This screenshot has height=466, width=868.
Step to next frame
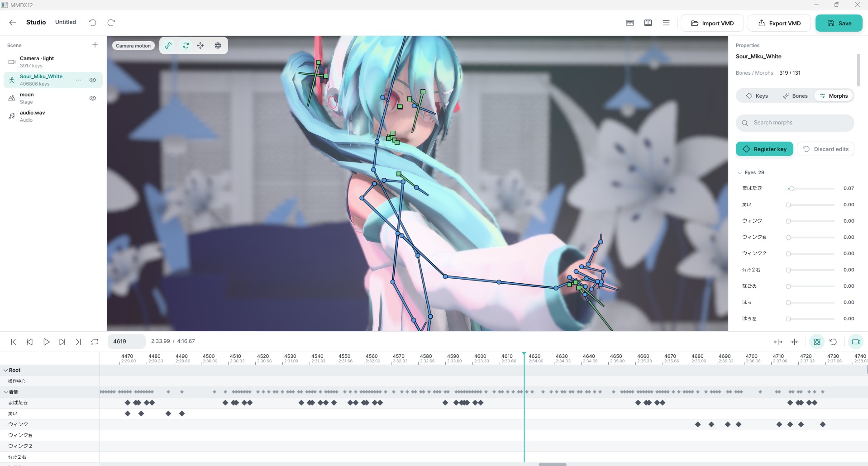tap(62, 342)
